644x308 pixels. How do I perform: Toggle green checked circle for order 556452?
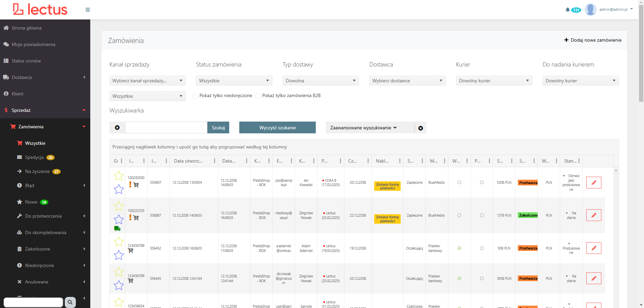click(459, 248)
